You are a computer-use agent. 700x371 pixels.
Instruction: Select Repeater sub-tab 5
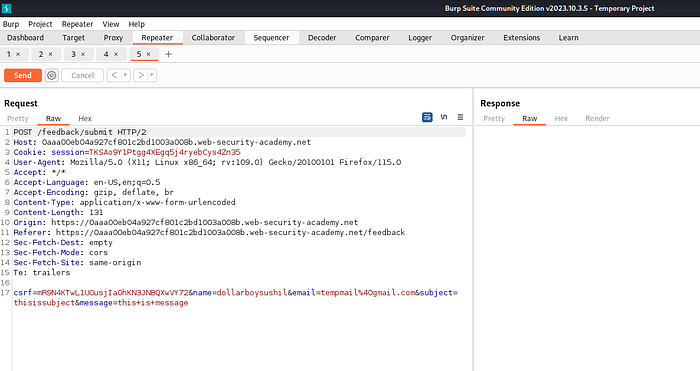coord(139,54)
